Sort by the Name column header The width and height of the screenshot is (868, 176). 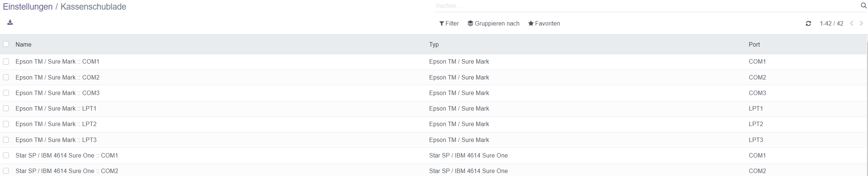point(24,44)
